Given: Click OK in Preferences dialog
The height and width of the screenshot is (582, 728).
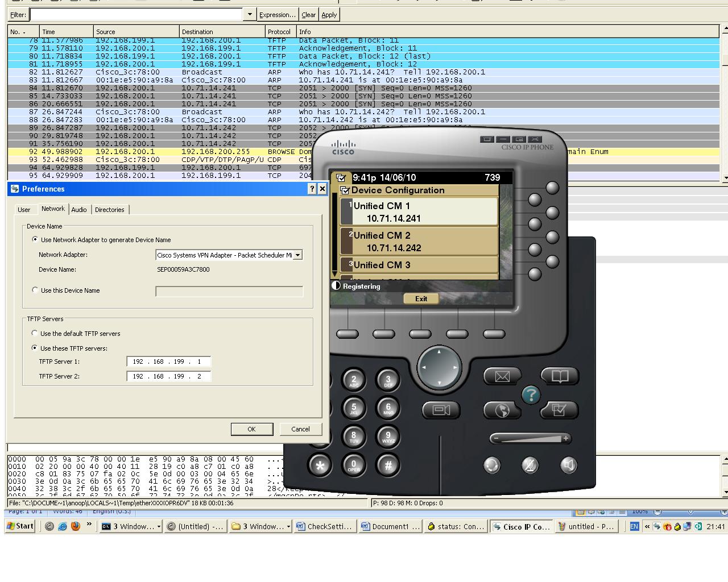Looking at the screenshot, I should click(x=251, y=429).
